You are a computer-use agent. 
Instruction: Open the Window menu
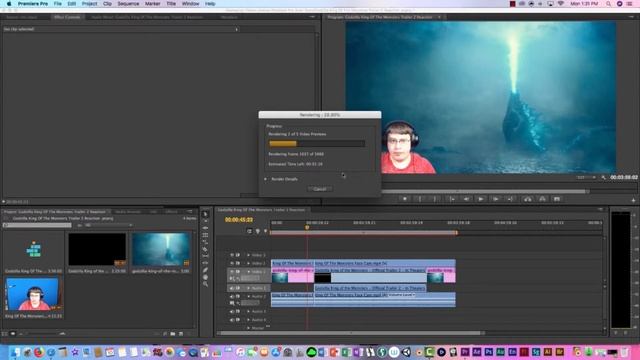(x=190, y=4)
